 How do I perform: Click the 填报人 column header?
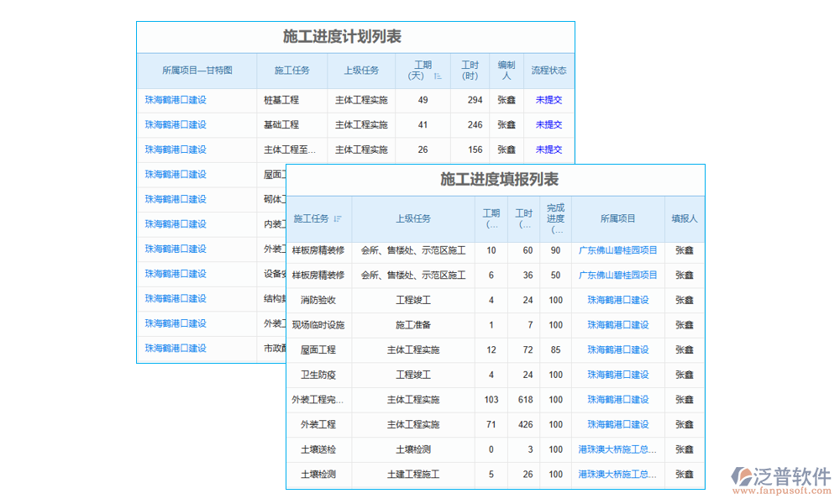click(x=685, y=218)
